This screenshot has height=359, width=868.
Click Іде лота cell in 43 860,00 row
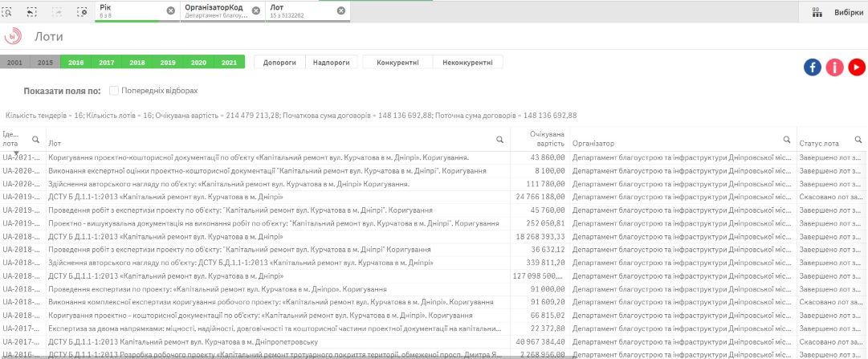[x=22, y=158]
